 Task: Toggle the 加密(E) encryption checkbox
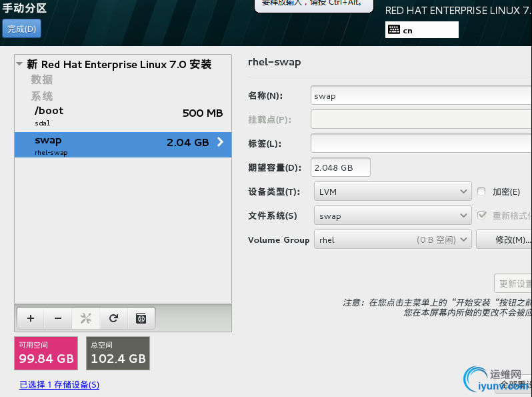coord(481,191)
